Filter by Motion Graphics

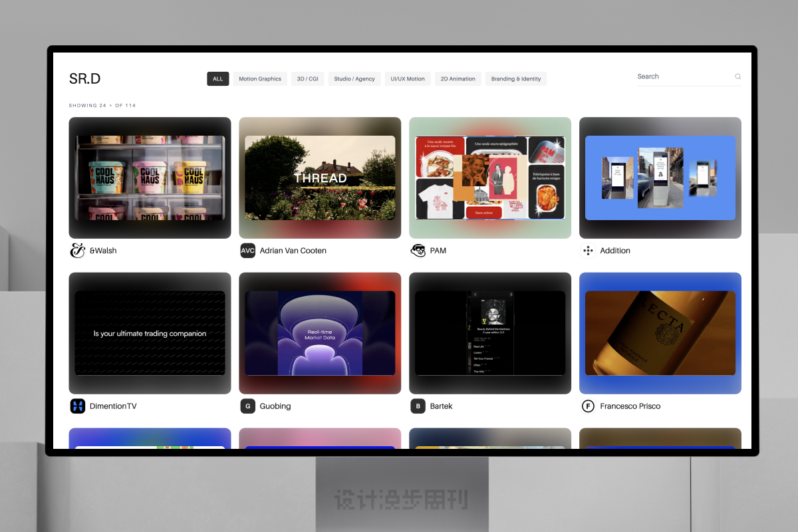(260, 78)
